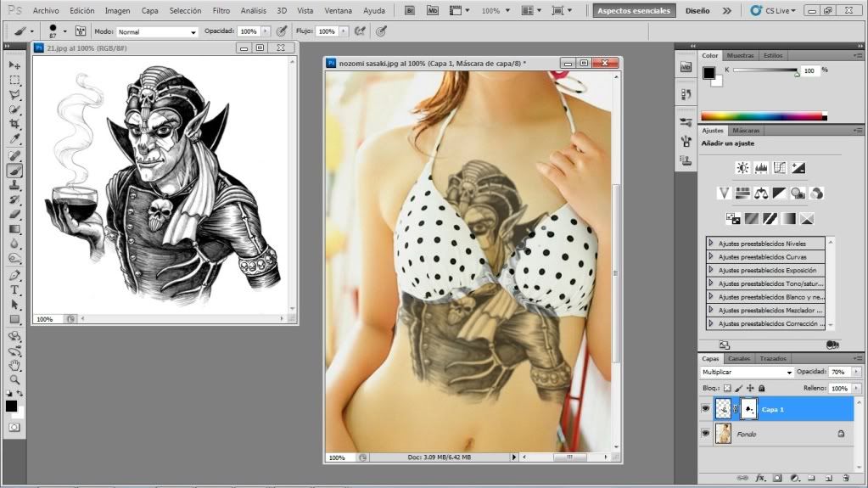Viewport: 868px width, 488px height.
Task: Select the Polygonal Lasso tool
Action: click(x=14, y=95)
